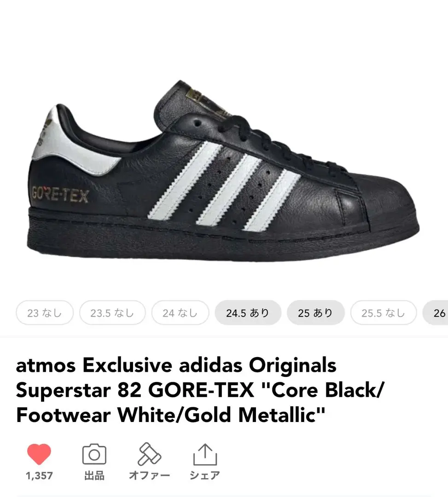Select size 23.5 なし chip
Screen dimensions: 448x497
112,313
